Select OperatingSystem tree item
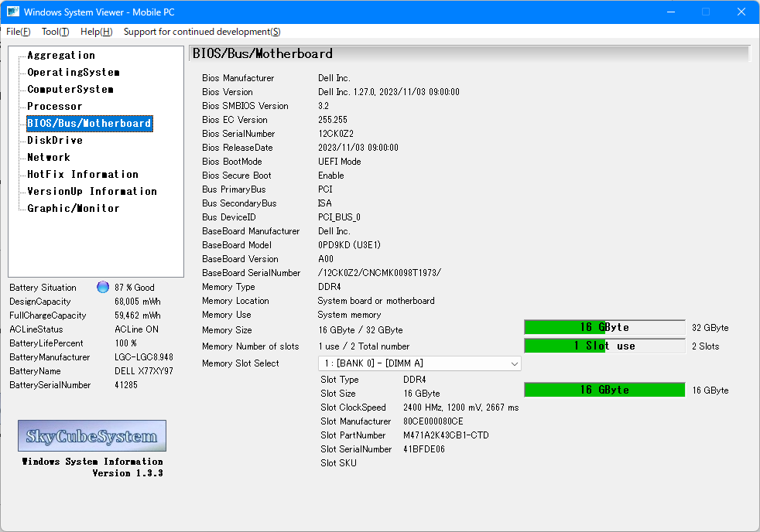The height and width of the screenshot is (532, 760). (x=74, y=73)
